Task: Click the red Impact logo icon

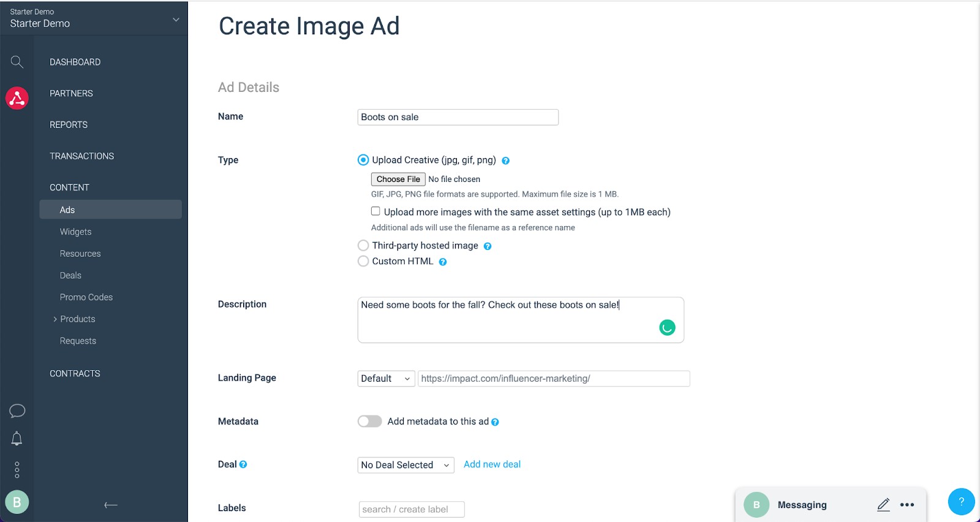Action: coord(17,98)
